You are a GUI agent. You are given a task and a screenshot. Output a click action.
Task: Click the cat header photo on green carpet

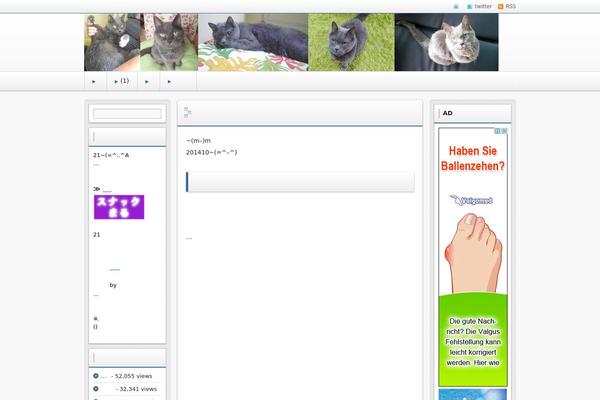point(351,42)
